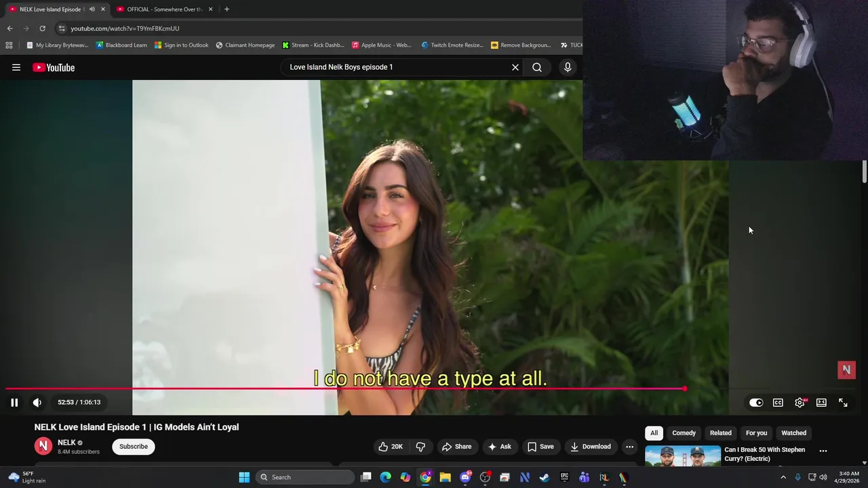Open 'Remove Backgroun...' bookmark
The image size is (868, 488).
(521, 45)
